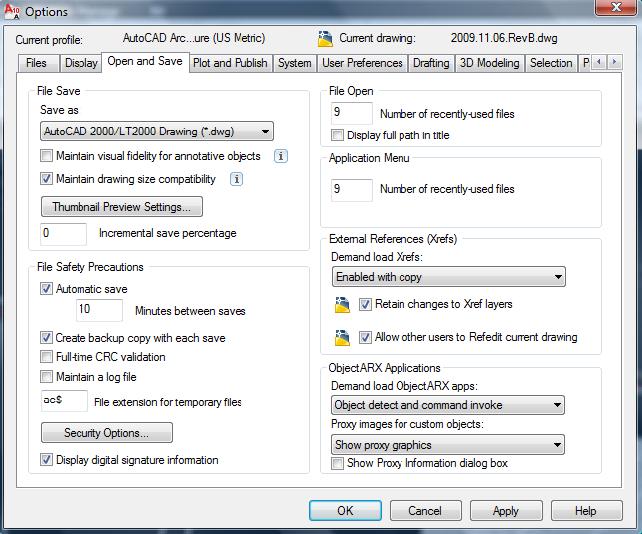Confirm with the OK button
This screenshot has width=642, height=534.
pyautogui.click(x=345, y=511)
